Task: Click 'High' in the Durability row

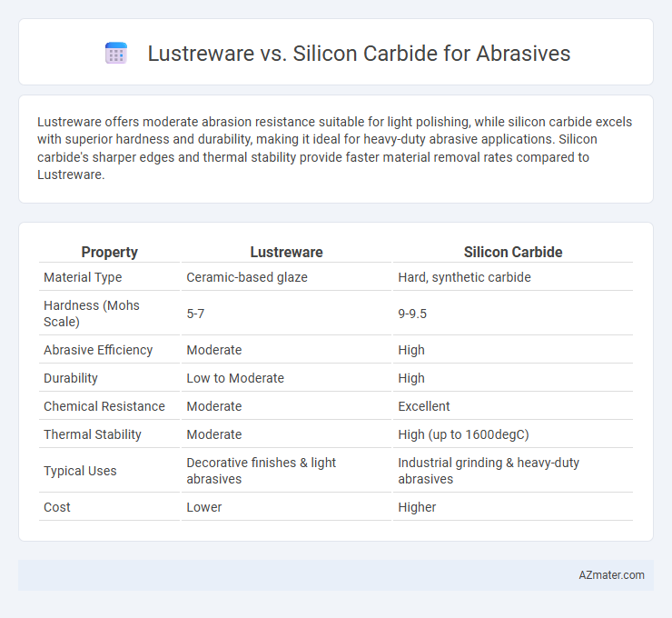Action: 411,379
